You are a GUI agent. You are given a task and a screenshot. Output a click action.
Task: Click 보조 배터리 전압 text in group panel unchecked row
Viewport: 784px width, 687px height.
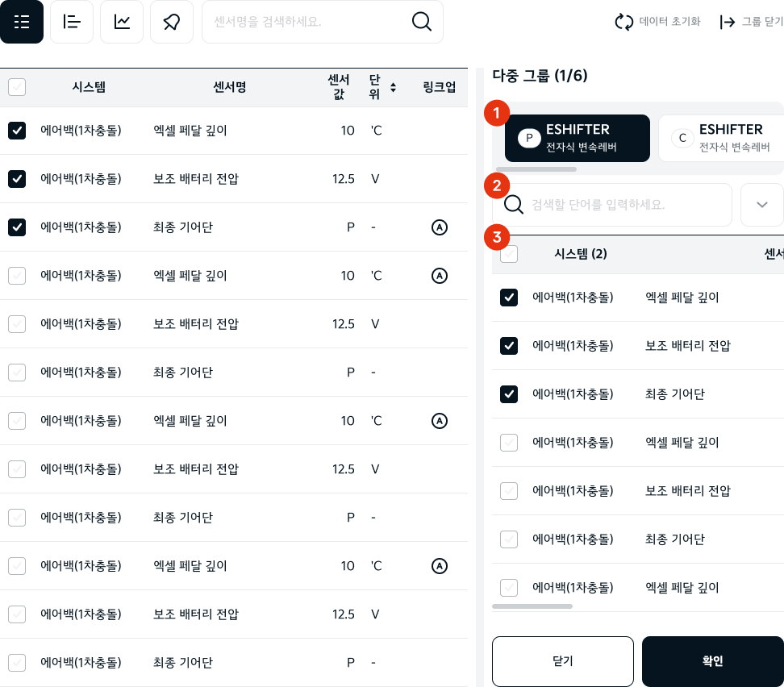688,491
